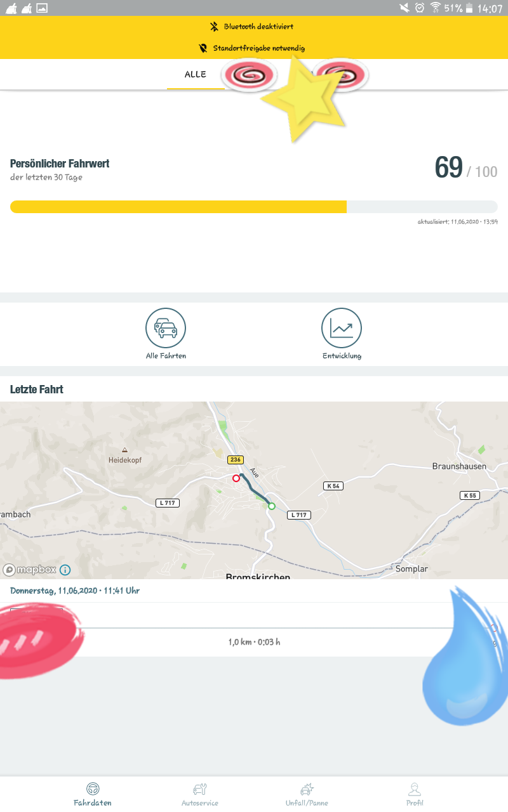This screenshot has width=508, height=812.
Task: Select the ALLE tab
Action: [x=196, y=74]
